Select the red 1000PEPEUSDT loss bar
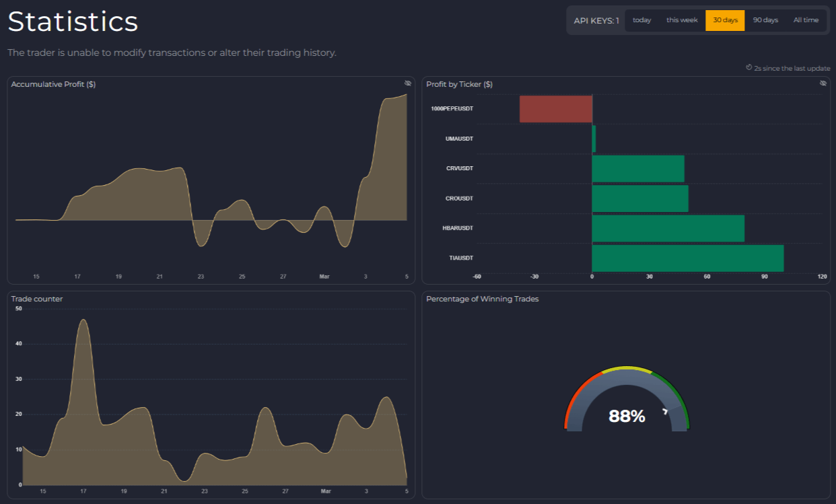 pyautogui.click(x=556, y=109)
